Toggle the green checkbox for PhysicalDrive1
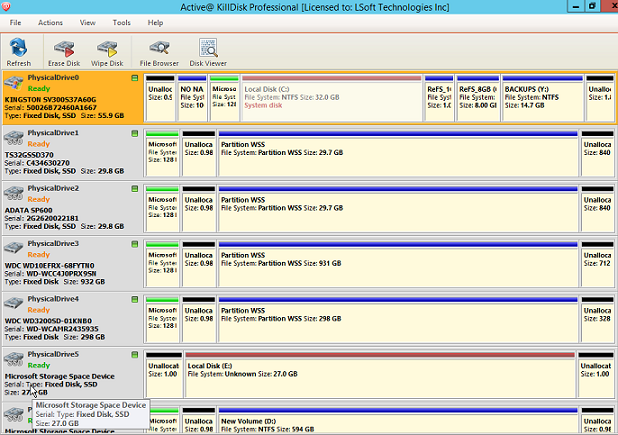The height and width of the screenshot is (435, 618). 135,134
